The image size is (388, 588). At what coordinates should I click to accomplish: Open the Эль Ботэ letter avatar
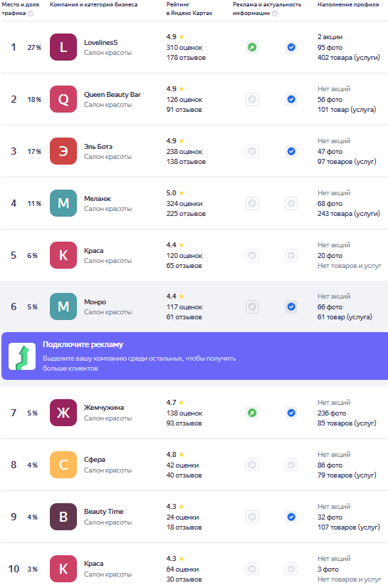(63, 152)
